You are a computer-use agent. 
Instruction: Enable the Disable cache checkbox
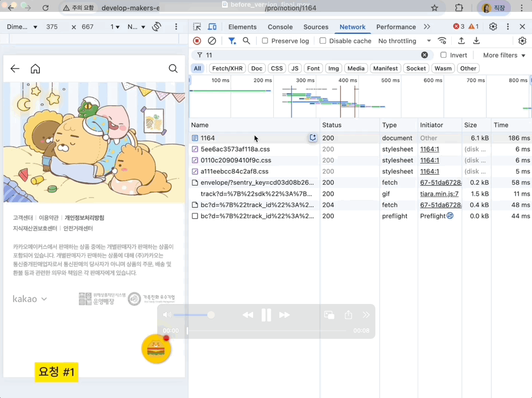(x=323, y=41)
